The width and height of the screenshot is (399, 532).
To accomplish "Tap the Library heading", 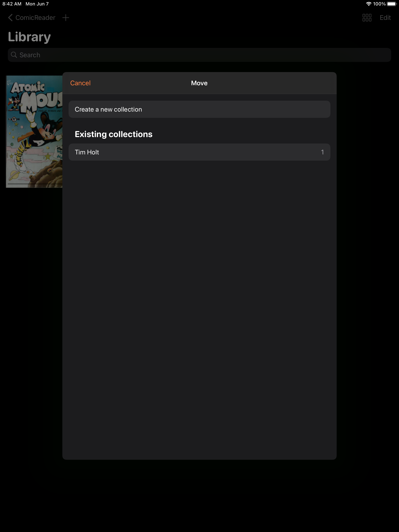I will [29, 37].
